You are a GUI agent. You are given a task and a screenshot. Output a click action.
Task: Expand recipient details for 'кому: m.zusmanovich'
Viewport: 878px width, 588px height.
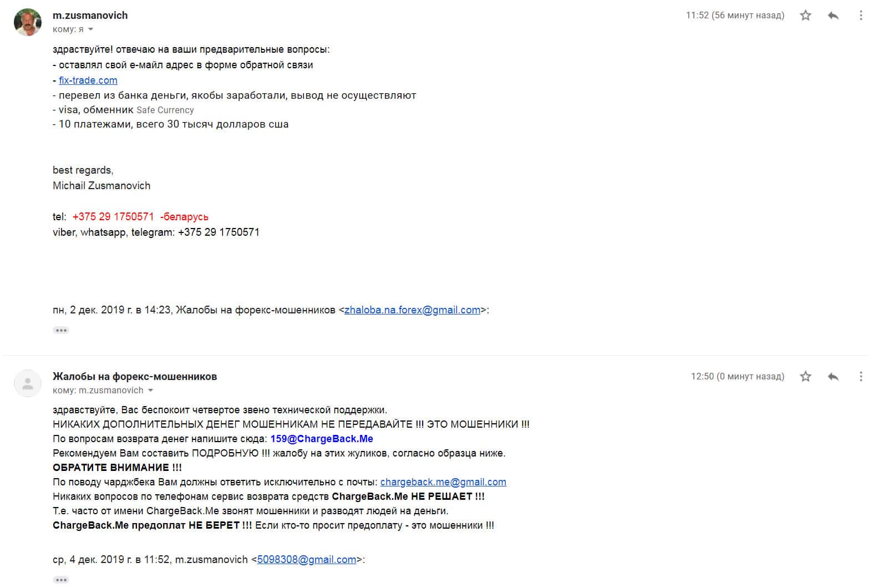pos(150,391)
